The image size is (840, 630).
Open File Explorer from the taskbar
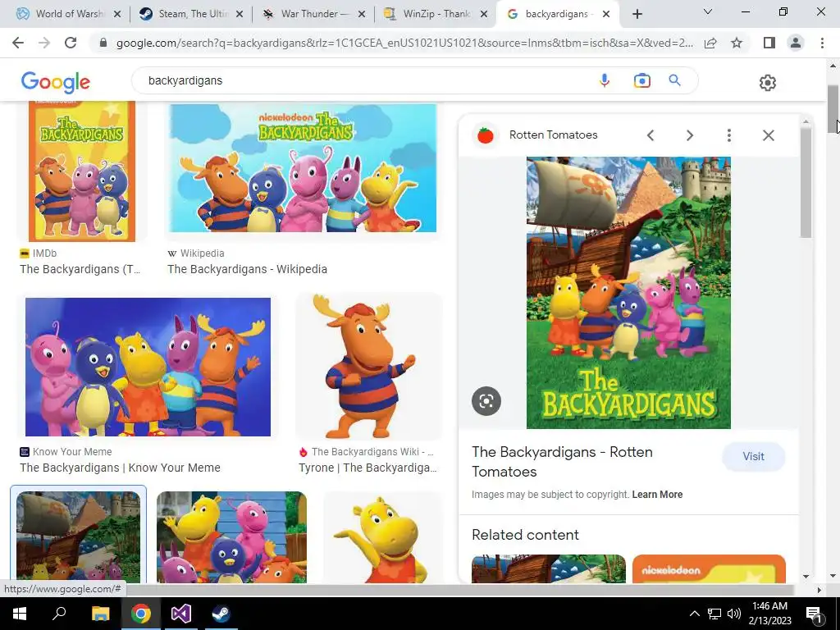click(x=100, y=614)
